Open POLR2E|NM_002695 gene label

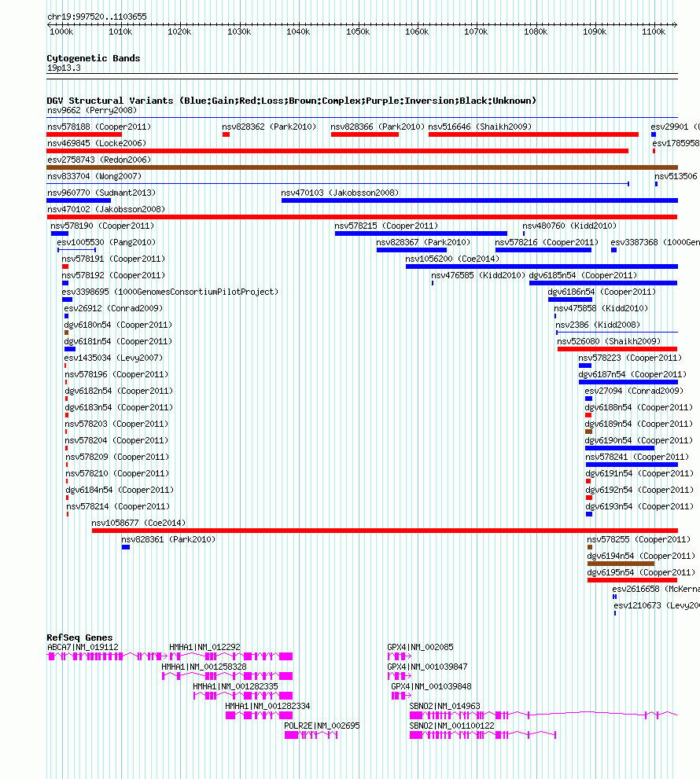click(x=322, y=726)
